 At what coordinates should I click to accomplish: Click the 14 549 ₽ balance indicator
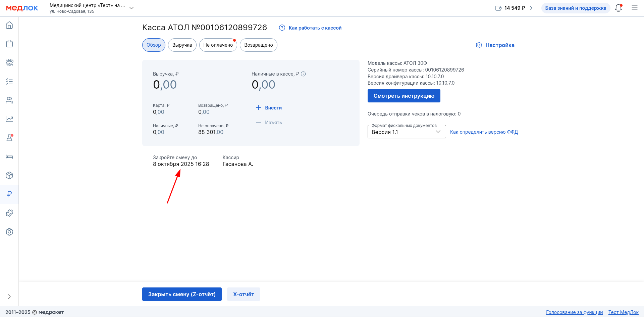pyautogui.click(x=514, y=8)
